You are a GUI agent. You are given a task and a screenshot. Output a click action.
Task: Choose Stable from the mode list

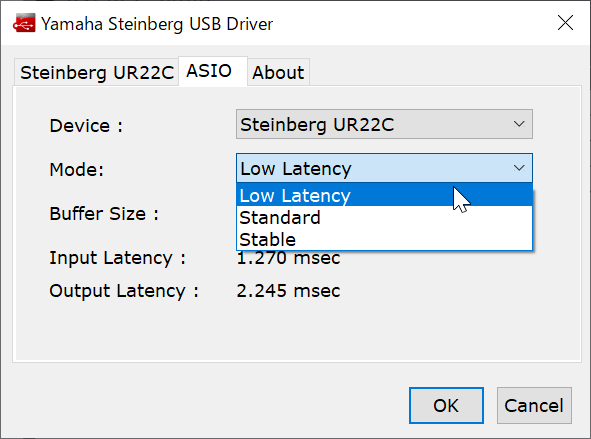click(384, 239)
